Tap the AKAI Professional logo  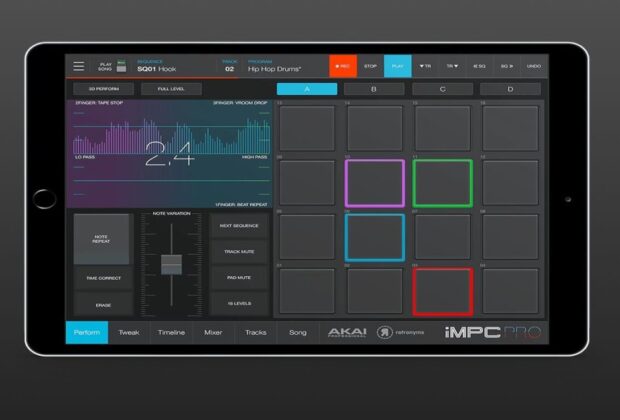click(347, 332)
